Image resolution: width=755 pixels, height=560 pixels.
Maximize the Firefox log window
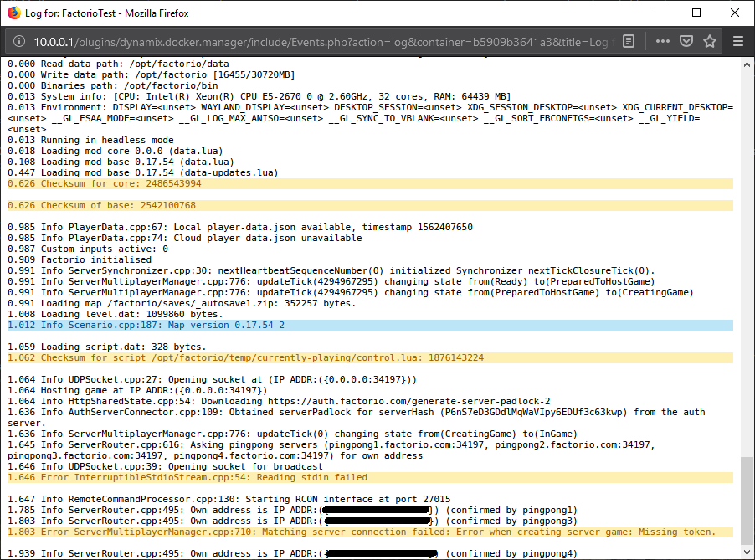pos(696,13)
